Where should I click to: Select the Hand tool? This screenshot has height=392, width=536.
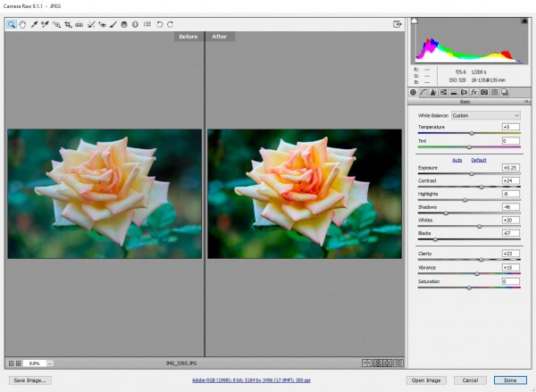[x=22, y=24]
